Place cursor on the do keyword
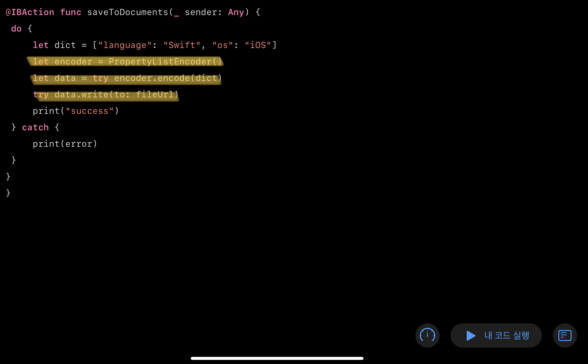This screenshot has height=364, width=588. click(x=16, y=29)
